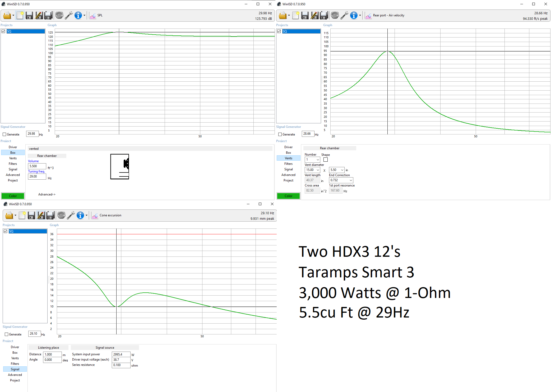Viewport: 551px width, 392px height.
Task: Click green Color swatch in Air velocity window
Action: click(x=289, y=196)
